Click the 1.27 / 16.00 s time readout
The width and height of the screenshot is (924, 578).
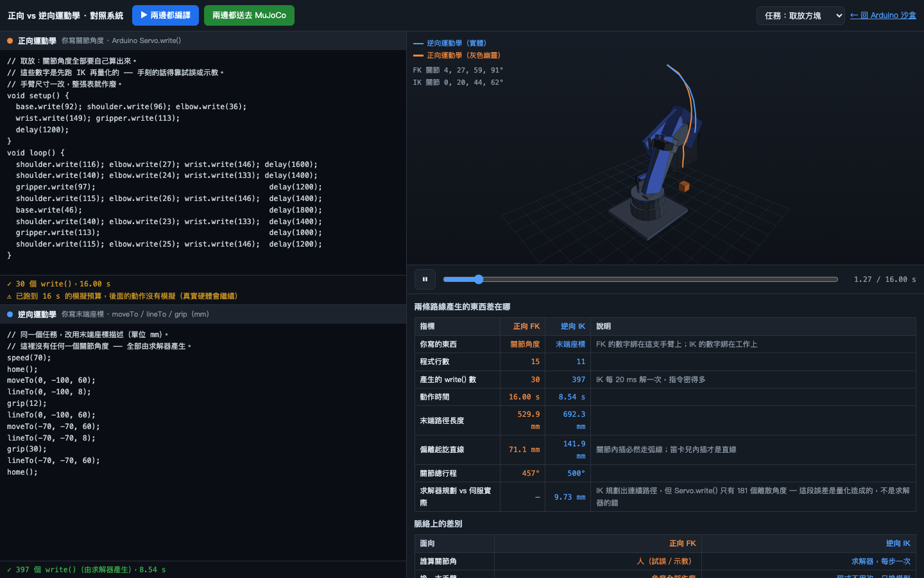point(885,279)
